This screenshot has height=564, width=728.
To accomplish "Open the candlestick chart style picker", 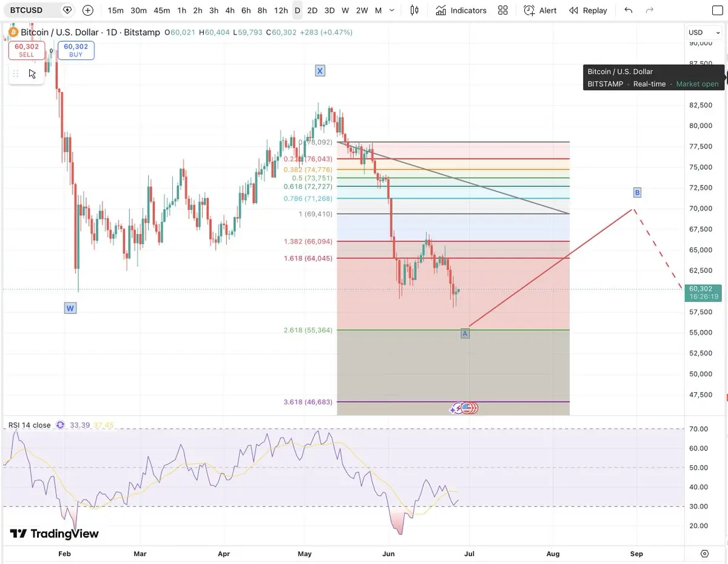I will 414,10.
